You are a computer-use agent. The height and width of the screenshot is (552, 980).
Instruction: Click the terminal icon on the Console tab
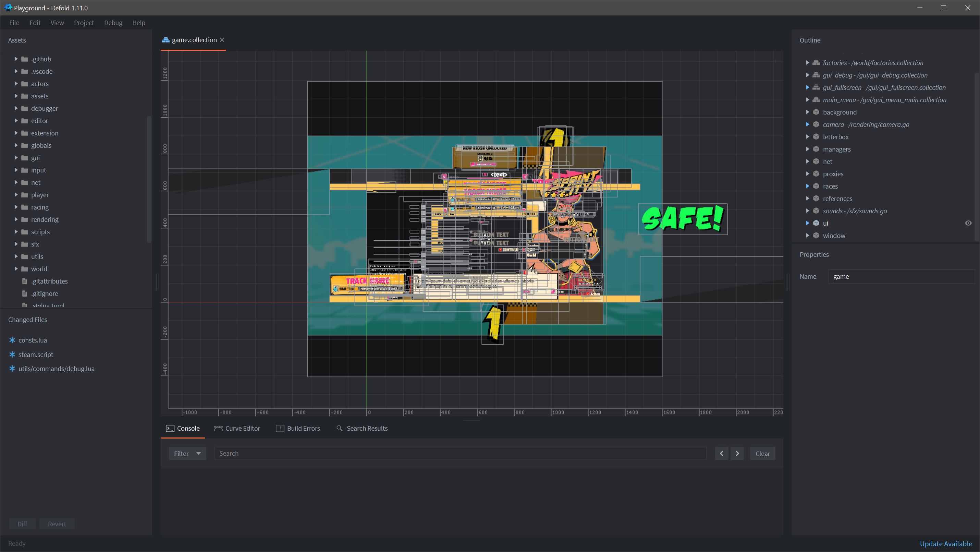170,428
